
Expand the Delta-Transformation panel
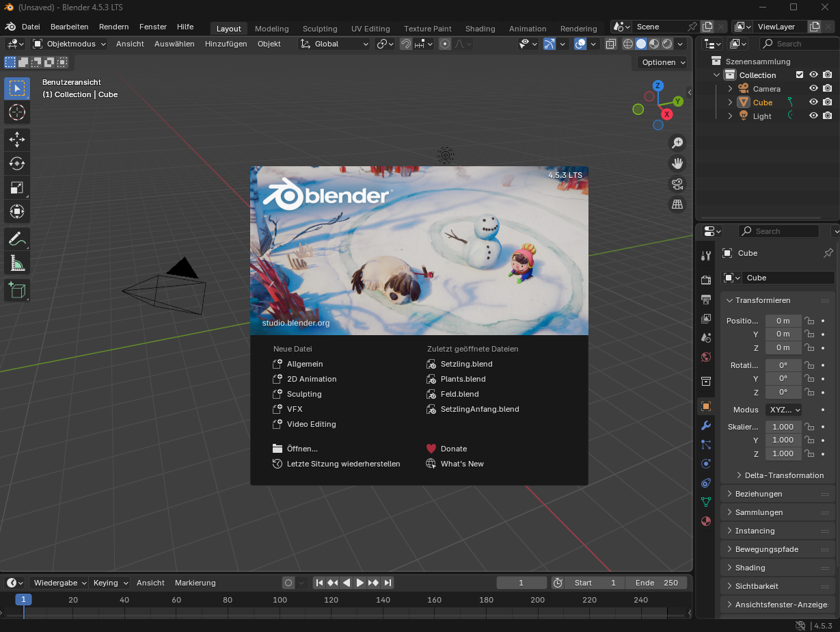pos(778,475)
